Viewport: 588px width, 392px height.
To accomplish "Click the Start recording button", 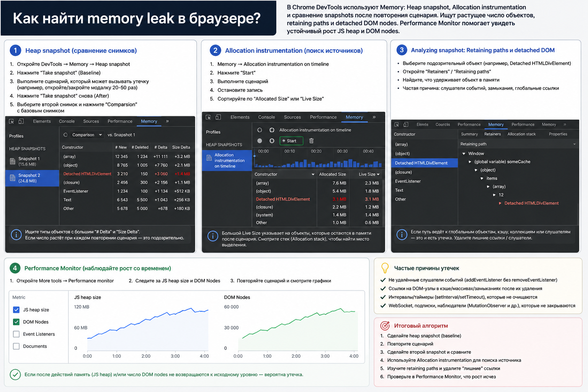I will point(291,141).
